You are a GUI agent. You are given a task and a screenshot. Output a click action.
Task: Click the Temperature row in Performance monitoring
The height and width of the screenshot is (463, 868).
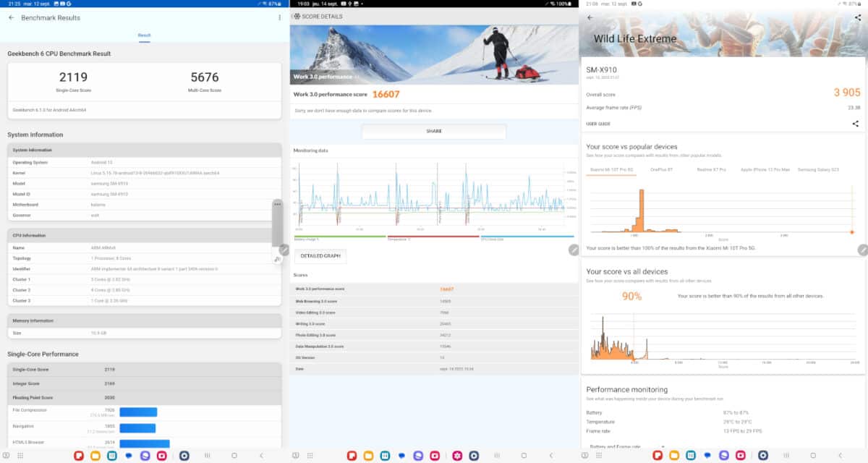pyautogui.click(x=723, y=421)
